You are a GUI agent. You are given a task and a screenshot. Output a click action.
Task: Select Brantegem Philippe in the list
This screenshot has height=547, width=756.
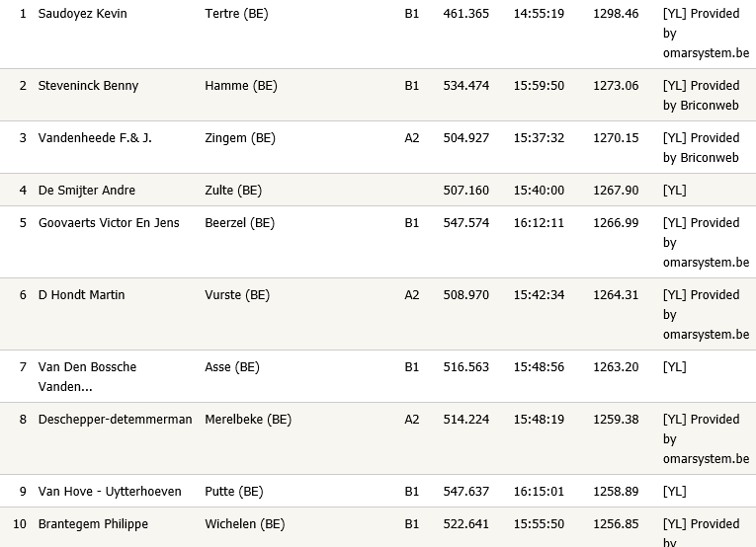click(x=93, y=524)
